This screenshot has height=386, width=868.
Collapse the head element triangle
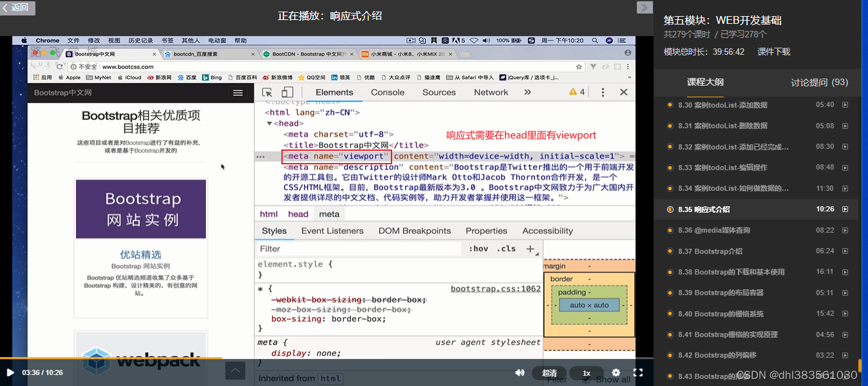tap(270, 123)
